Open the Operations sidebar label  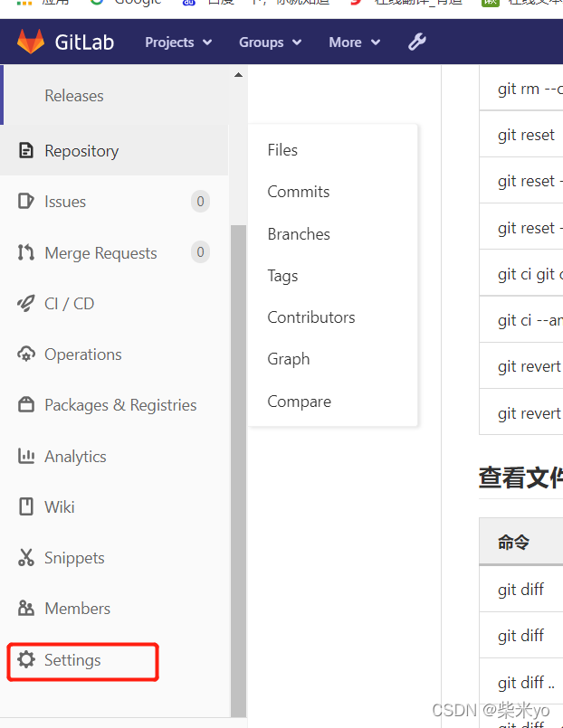83,355
